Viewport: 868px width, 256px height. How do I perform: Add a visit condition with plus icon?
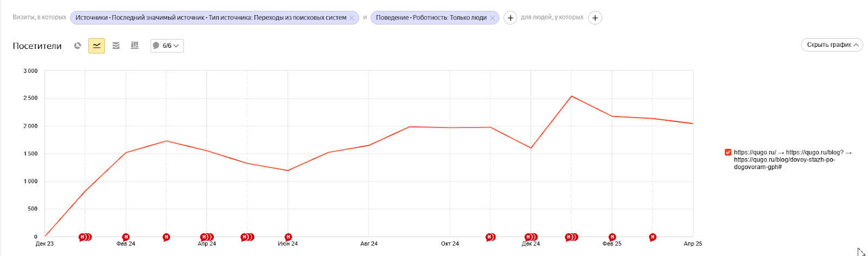[x=510, y=18]
